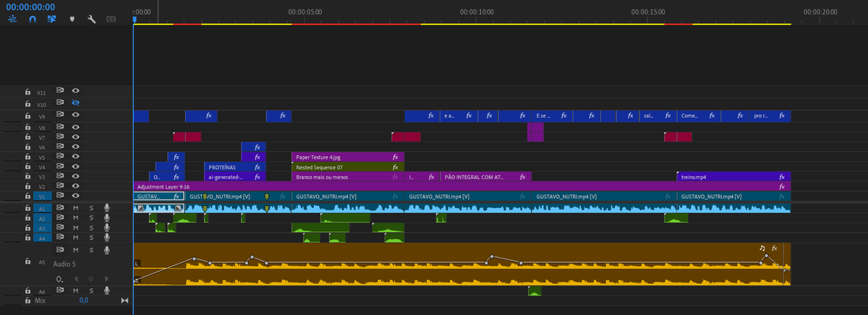Viewport: 868px width, 315px height.
Task: Click the Captions track options CC icon
Action: coord(111,20)
